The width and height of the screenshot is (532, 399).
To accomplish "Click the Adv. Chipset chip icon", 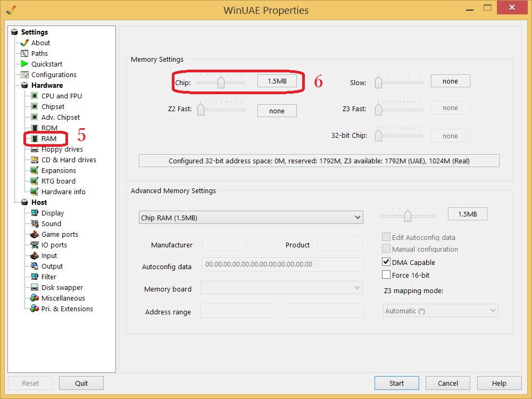I will pyautogui.click(x=34, y=117).
